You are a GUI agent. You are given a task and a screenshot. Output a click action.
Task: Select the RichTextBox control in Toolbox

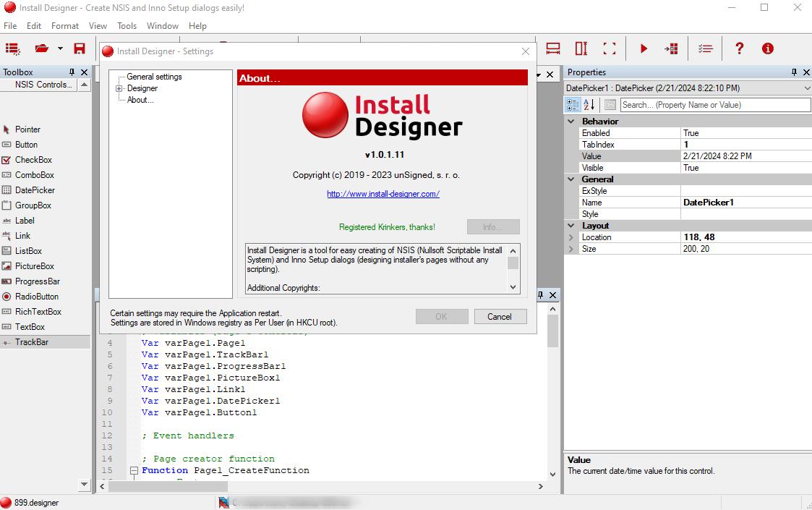[38, 312]
